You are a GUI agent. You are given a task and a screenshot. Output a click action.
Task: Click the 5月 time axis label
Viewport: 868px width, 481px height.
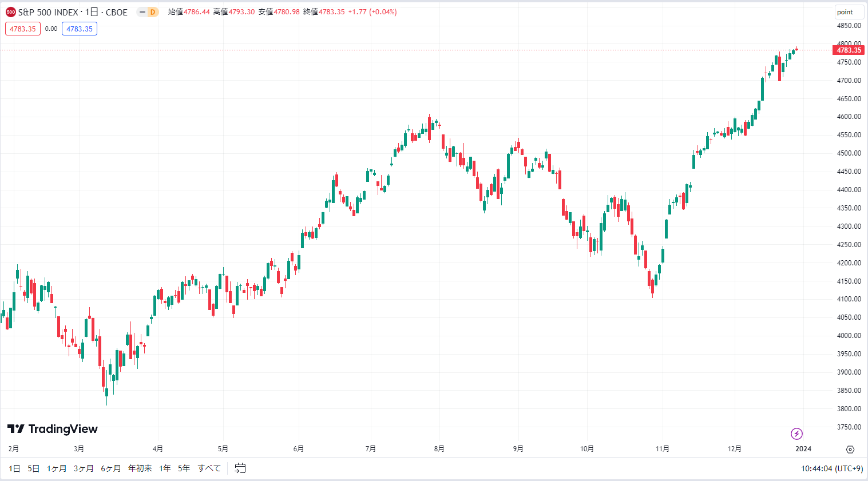point(223,449)
